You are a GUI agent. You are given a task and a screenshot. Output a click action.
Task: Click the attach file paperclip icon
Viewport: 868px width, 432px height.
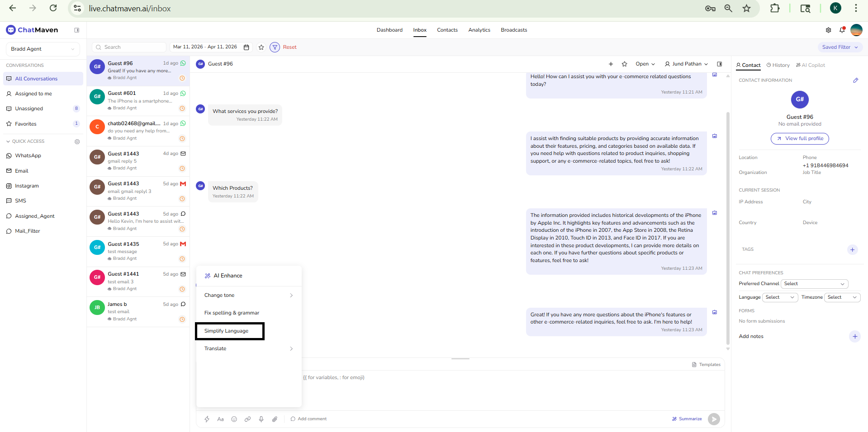tap(275, 419)
